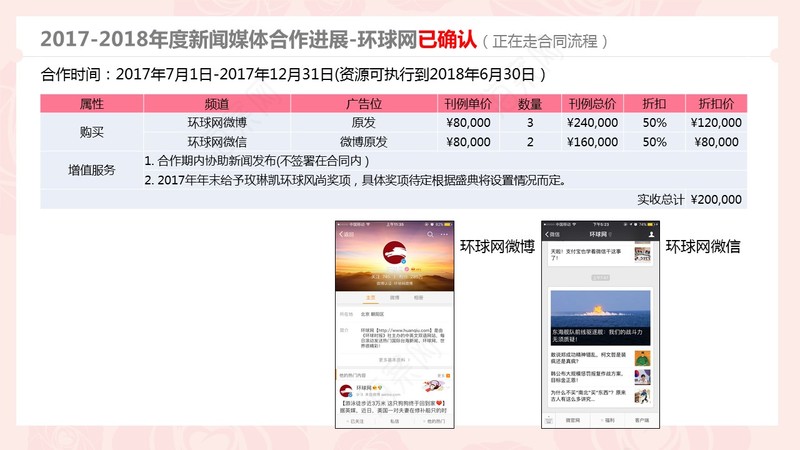Tap the small avatar on the 环球网 Weibo post

pos(345,391)
